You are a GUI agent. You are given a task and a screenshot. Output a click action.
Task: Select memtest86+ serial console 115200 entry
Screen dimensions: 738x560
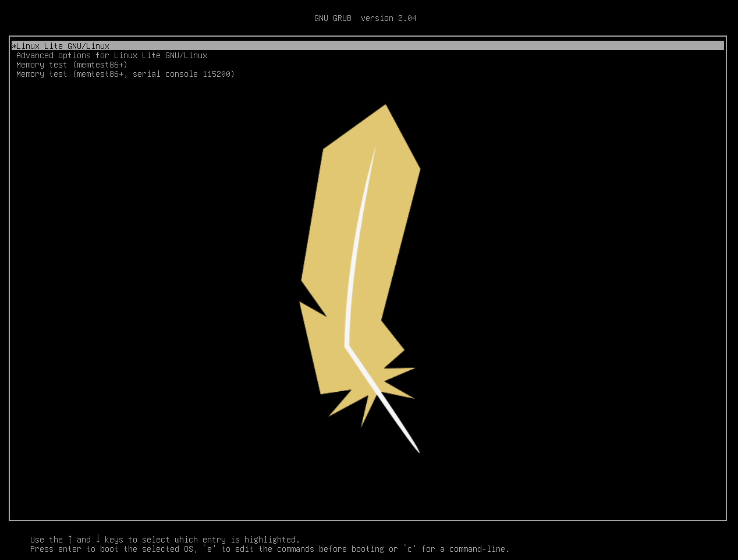click(125, 74)
